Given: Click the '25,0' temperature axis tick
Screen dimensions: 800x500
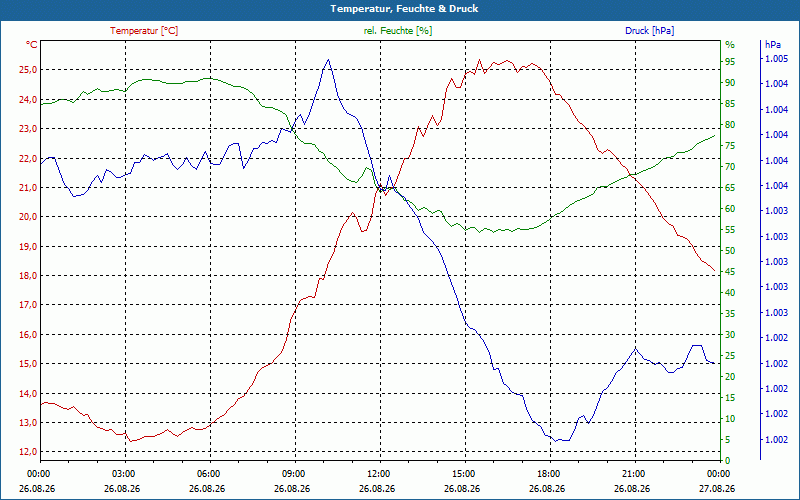Looking at the screenshot, I should [x=28, y=70].
